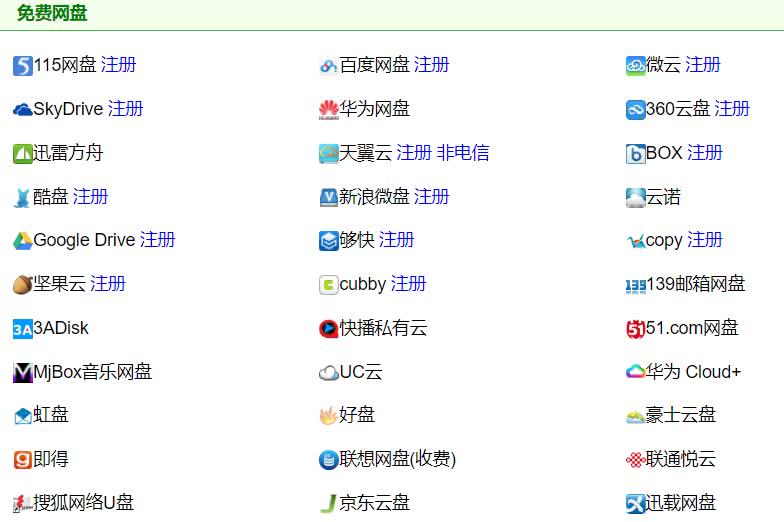Image resolution: width=784 pixels, height=522 pixels.
Task: Click the 联想网盘 icon
Action: click(328, 460)
